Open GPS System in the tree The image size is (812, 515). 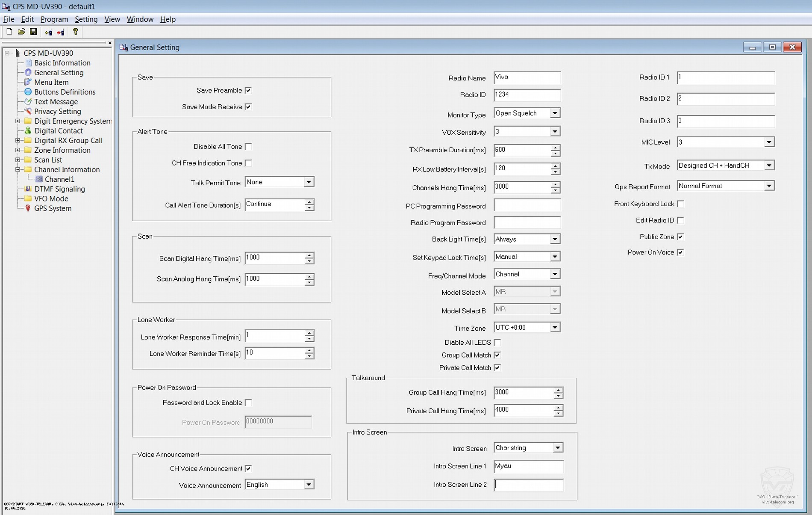click(x=53, y=208)
